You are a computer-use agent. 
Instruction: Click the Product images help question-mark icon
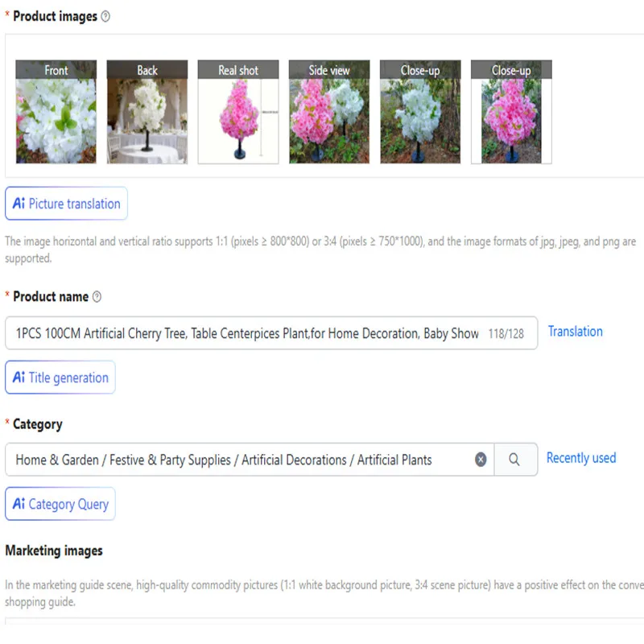pos(105,16)
